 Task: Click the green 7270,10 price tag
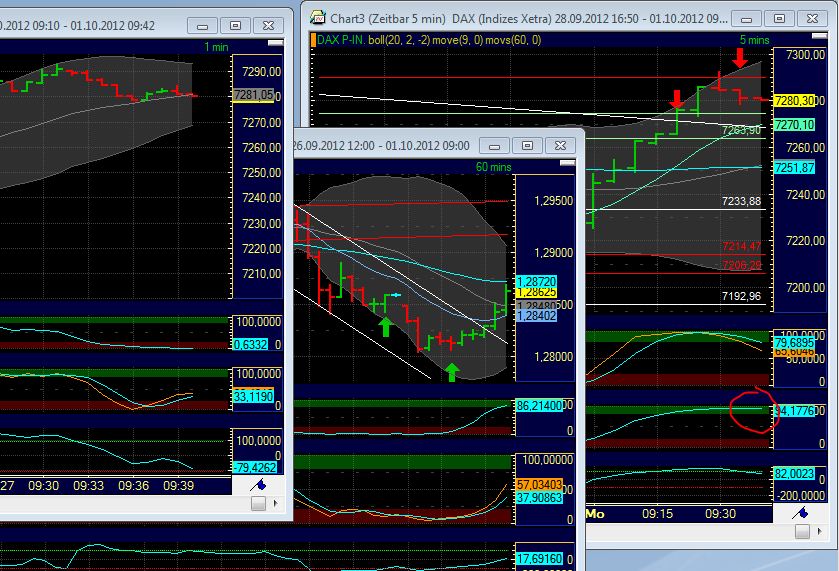(x=794, y=125)
